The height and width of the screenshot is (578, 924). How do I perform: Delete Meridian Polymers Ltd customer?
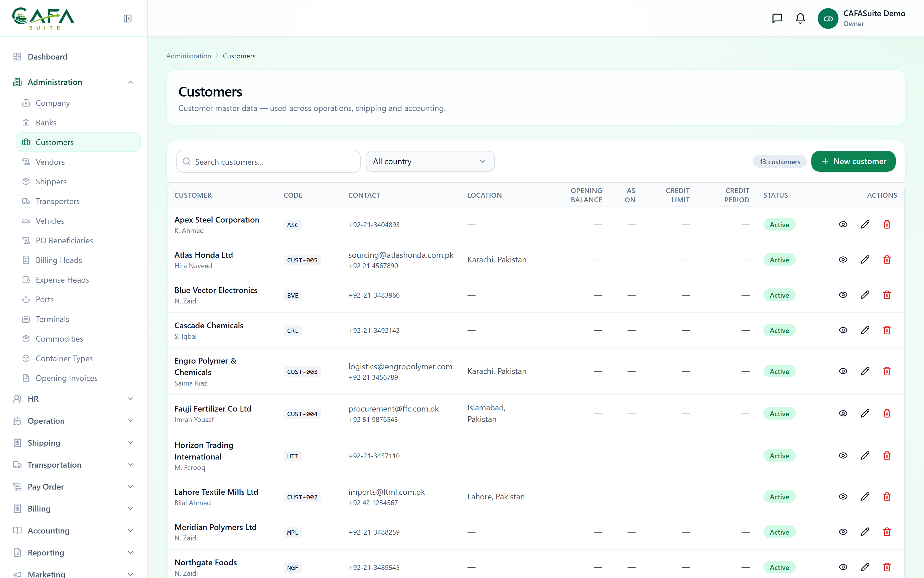(x=887, y=532)
